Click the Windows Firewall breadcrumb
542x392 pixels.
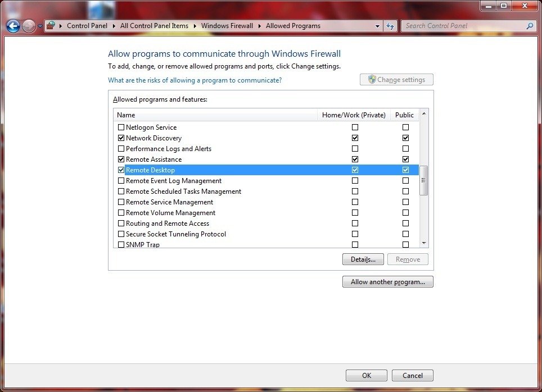(x=227, y=26)
